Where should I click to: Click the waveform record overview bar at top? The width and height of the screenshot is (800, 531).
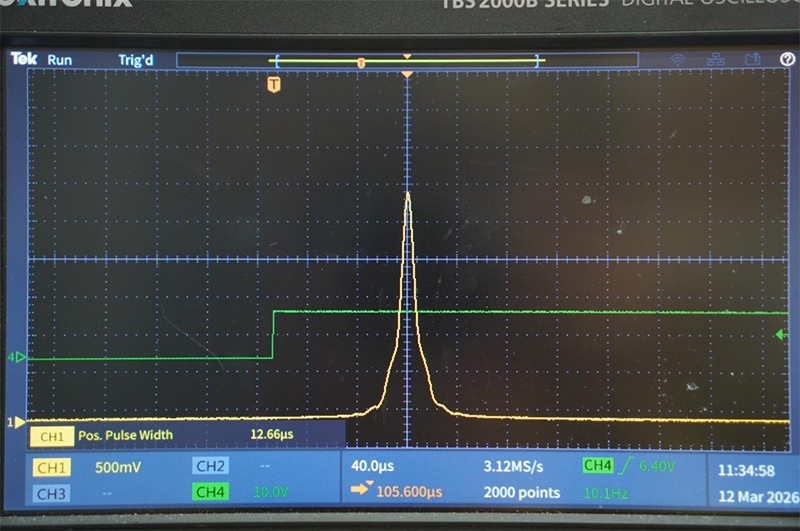[407, 61]
